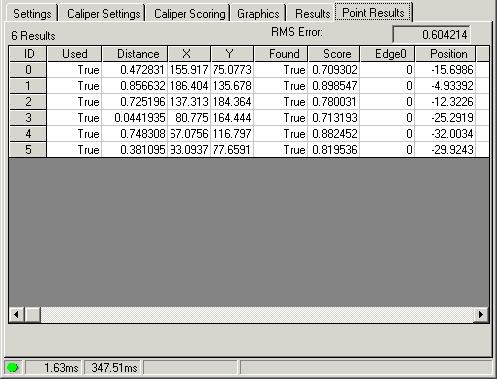The image size is (497, 379).
Task: Select position cell -12.3226
Action: (x=445, y=102)
